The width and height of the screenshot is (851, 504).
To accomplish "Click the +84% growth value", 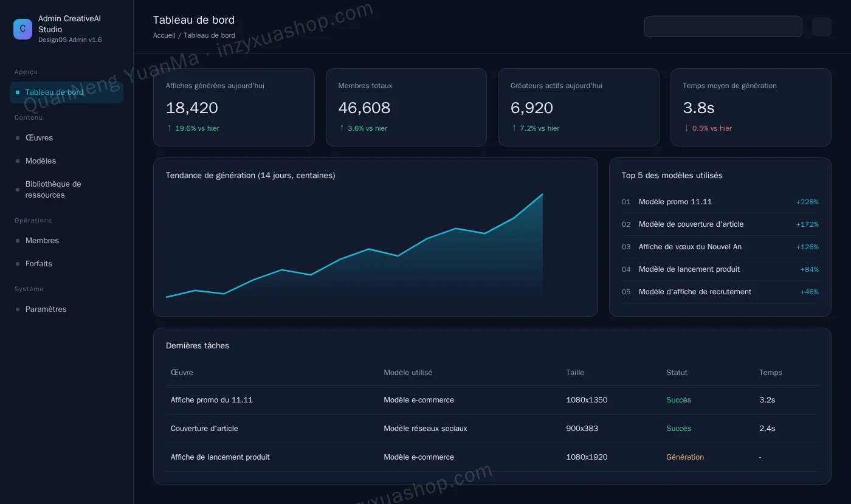I will 810,269.
